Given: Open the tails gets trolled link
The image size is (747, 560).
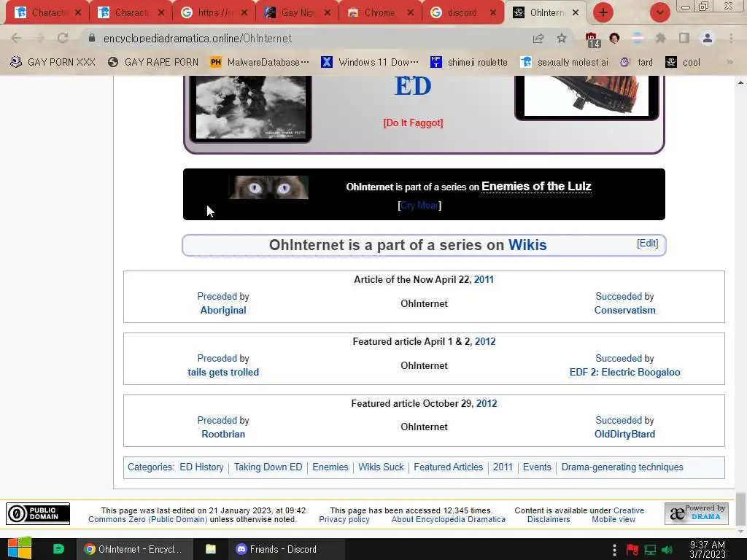Looking at the screenshot, I should pyautogui.click(x=223, y=372).
